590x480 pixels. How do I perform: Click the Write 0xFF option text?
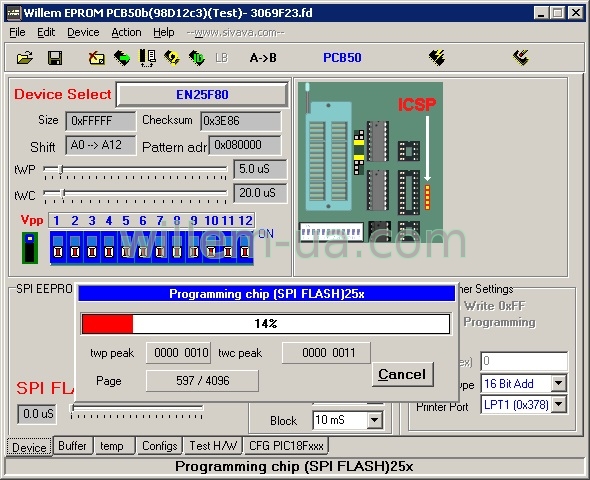pos(494,306)
